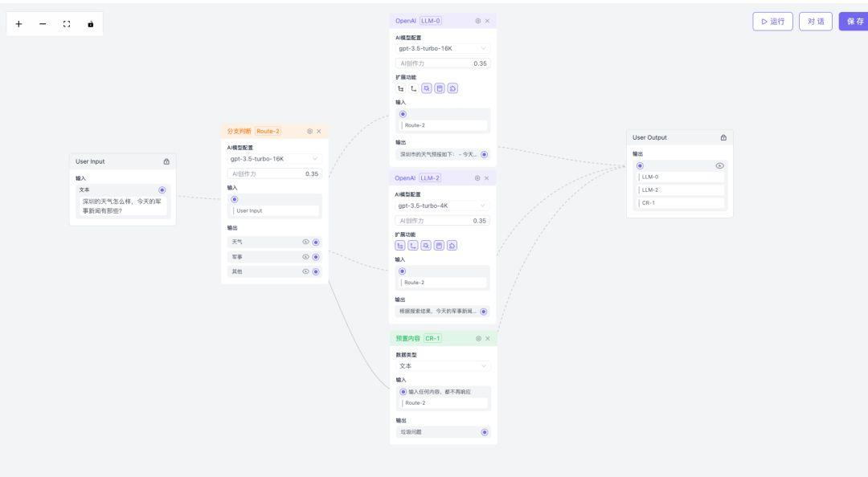Open settings gear on CR-1 node
This screenshot has width=868, height=477.
[478, 338]
